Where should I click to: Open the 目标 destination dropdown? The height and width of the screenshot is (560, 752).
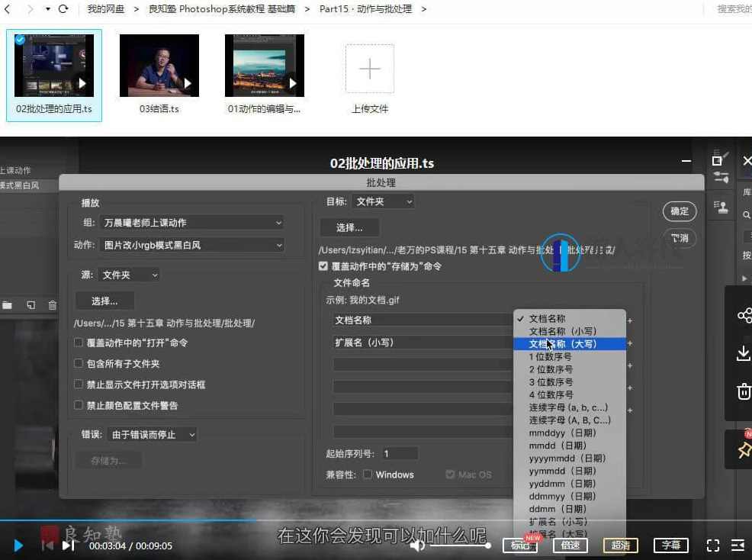[x=383, y=201]
